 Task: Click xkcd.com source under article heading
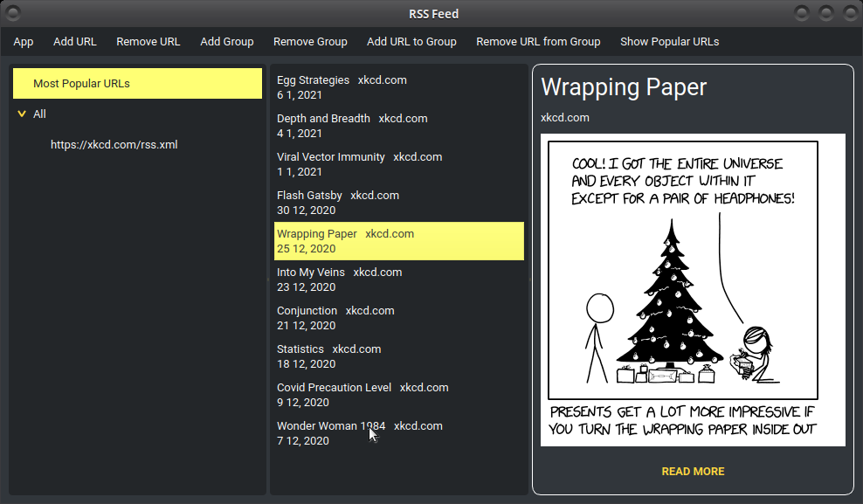564,118
